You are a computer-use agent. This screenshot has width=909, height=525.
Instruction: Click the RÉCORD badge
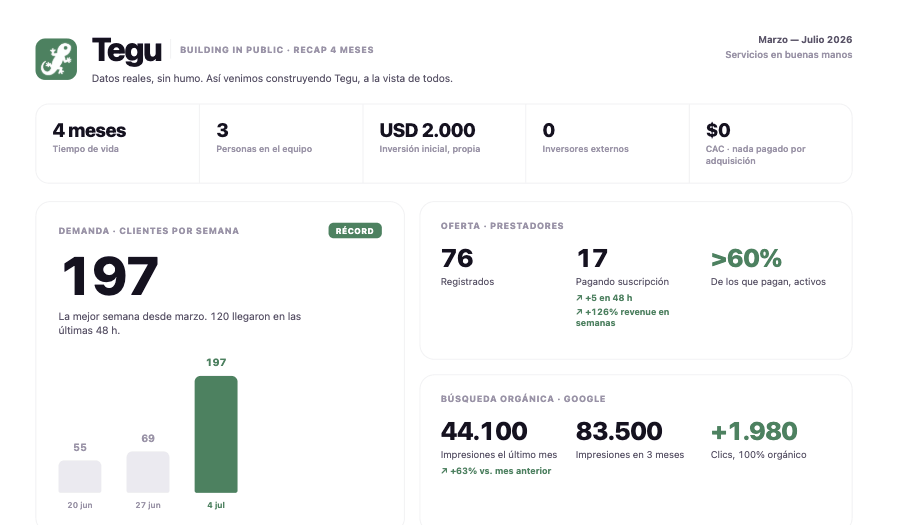[x=355, y=231]
